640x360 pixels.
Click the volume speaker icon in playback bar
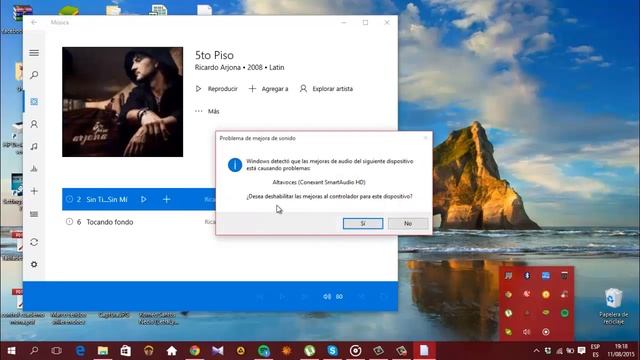pos(327,297)
